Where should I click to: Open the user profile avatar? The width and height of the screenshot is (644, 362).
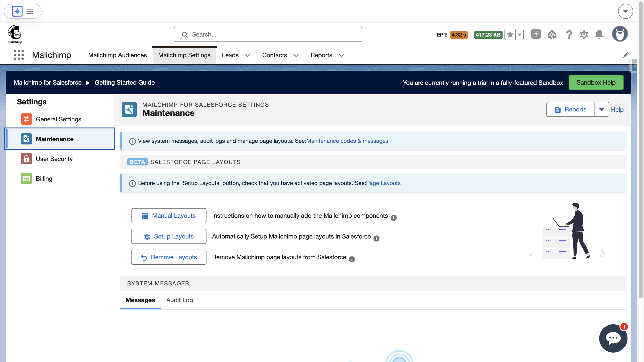[619, 34]
